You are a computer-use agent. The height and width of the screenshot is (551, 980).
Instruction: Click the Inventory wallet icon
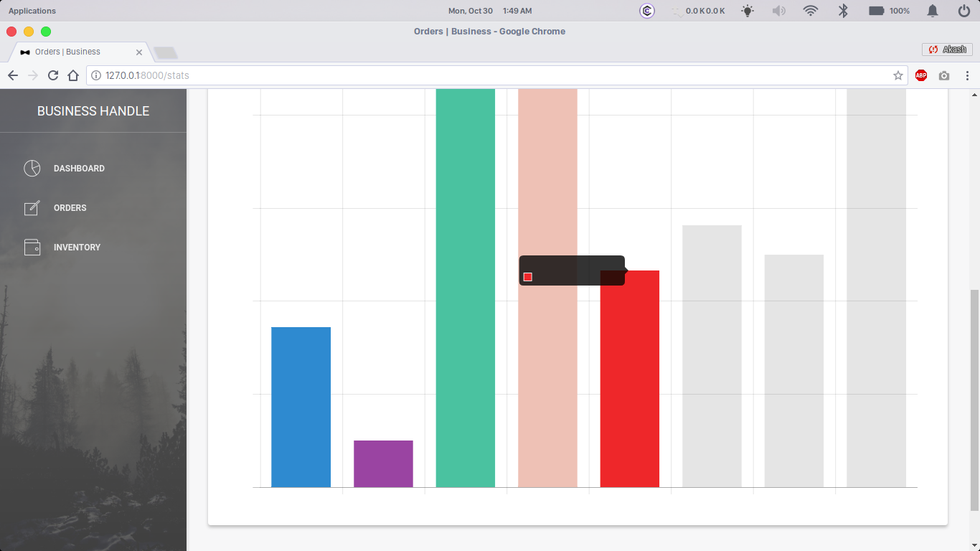[x=32, y=248]
